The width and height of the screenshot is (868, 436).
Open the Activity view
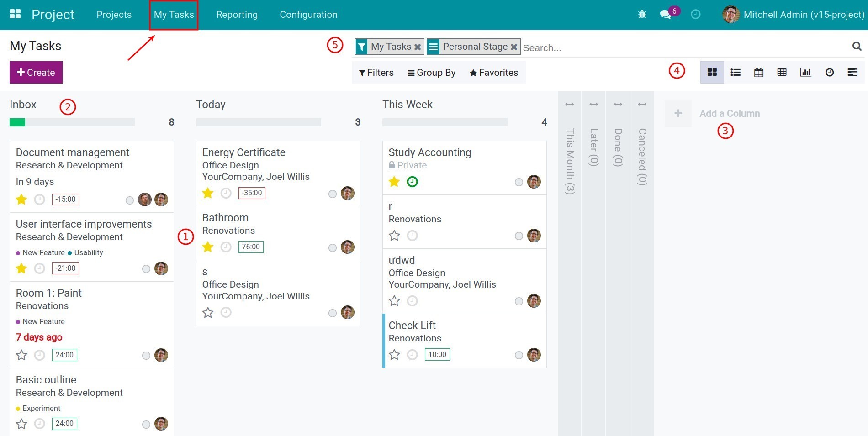tap(830, 72)
